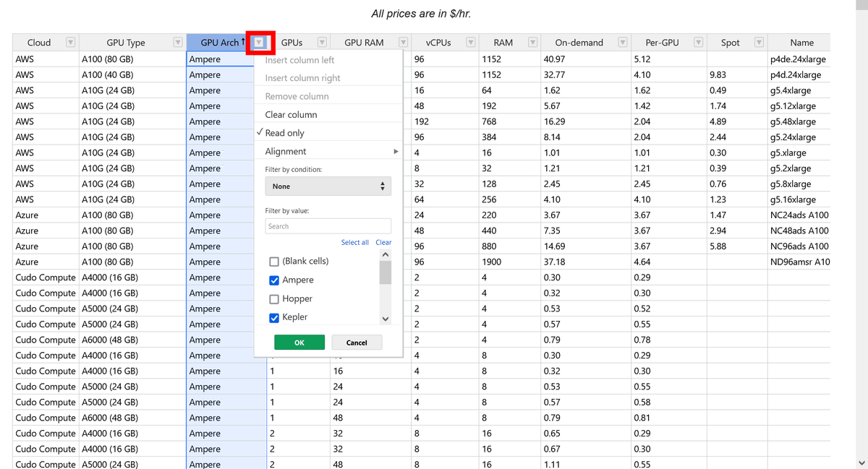Select the On-demand value 16.29 cell
The image size is (868, 469).
click(x=585, y=121)
